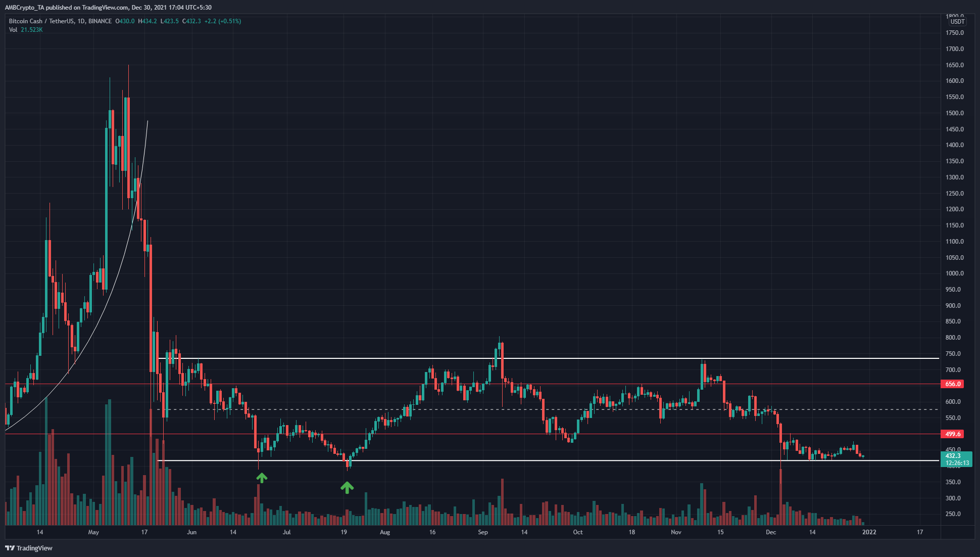Viewport: 980px width, 557px height.
Task: Click the Dec label on the time axis
Action: tap(771, 532)
